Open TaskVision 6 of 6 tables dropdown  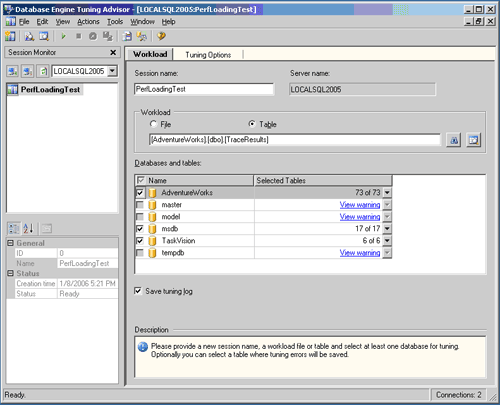[387, 241]
